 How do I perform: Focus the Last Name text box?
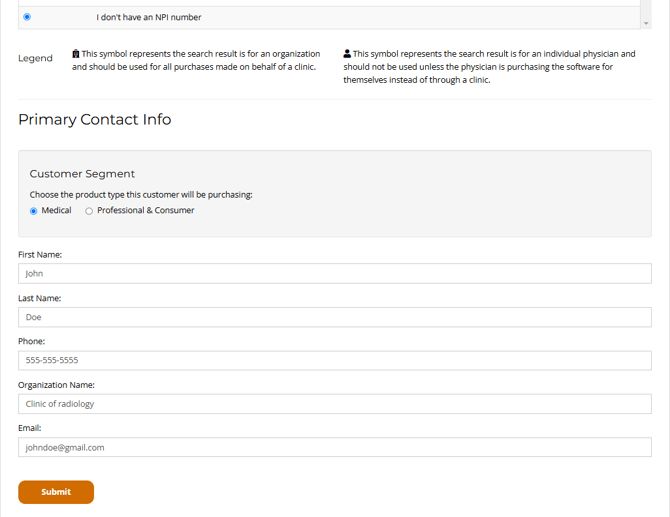[x=334, y=317]
